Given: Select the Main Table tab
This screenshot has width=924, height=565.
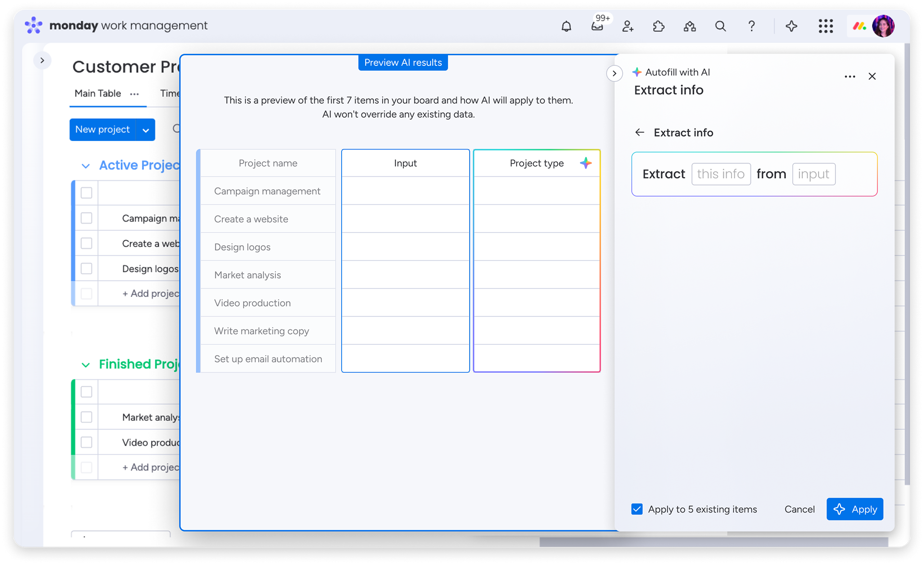Looking at the screenshot, I should pos(98,93).
